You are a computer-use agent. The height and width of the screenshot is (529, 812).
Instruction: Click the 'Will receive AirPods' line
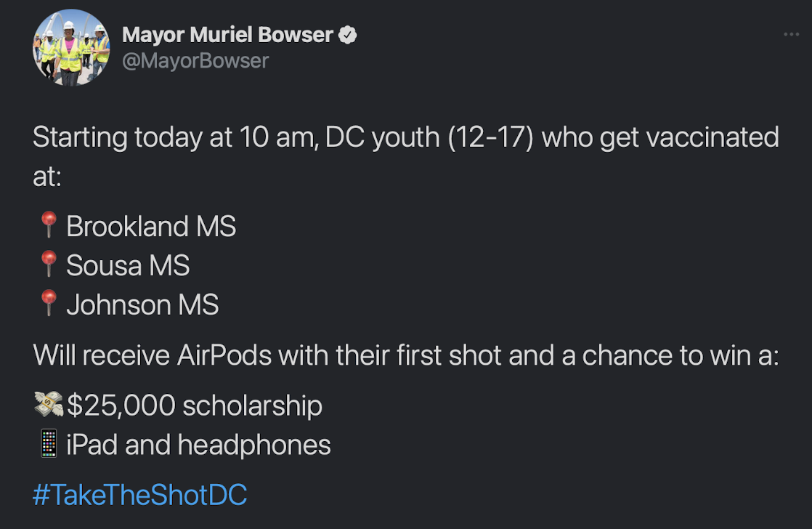405,355
